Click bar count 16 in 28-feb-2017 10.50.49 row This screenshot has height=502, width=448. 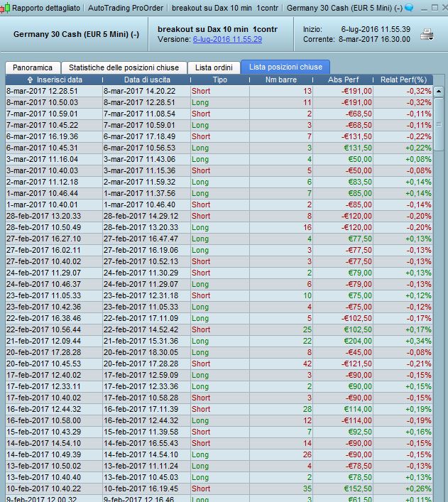click(307, 228)
